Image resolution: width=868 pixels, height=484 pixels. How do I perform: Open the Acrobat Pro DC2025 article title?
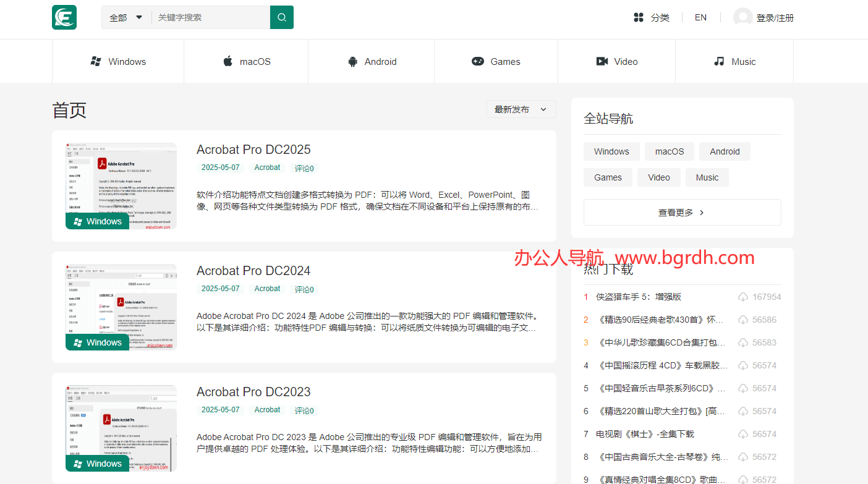click(253, 150)
